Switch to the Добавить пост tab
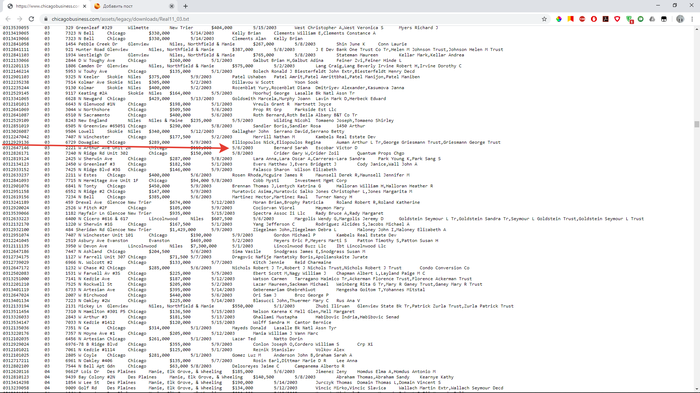Image resolution: width=700 pixels, height=393 pixels. [x=133, y=6]
